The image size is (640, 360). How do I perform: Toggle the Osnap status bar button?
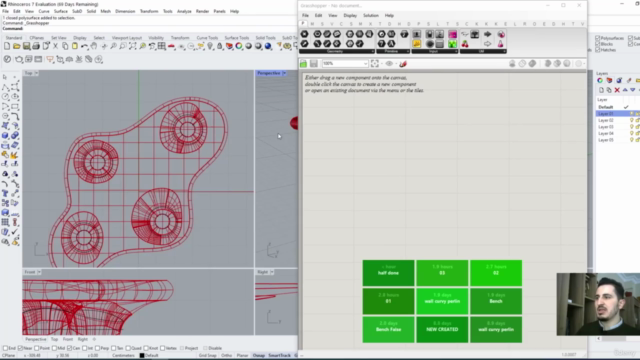[x=259, y=356]
